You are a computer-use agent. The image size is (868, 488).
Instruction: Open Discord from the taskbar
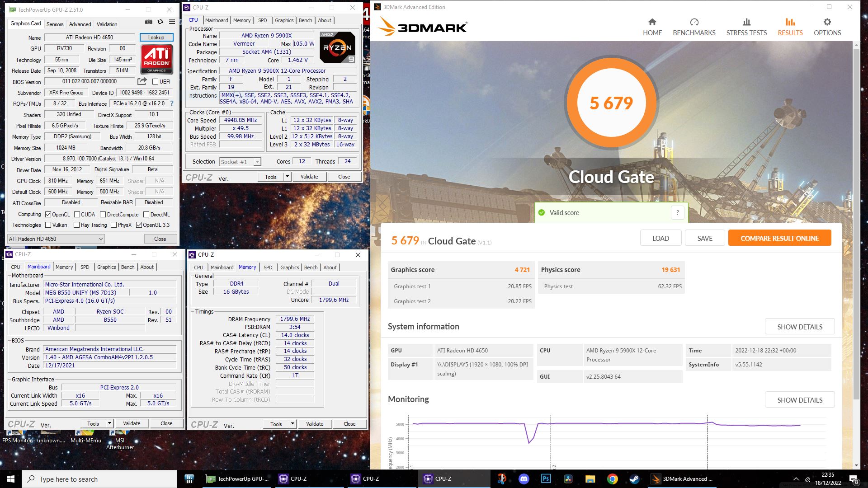(524, 479)
